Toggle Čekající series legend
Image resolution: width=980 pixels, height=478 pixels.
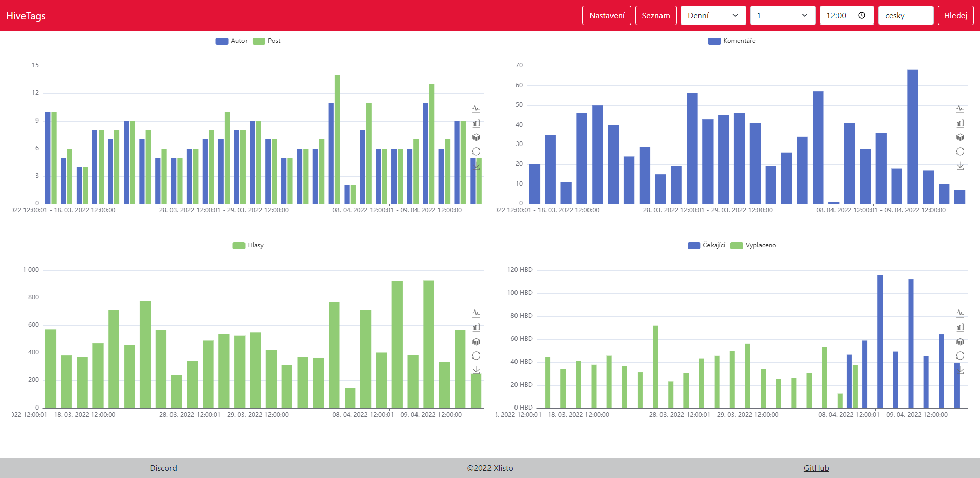706,245
